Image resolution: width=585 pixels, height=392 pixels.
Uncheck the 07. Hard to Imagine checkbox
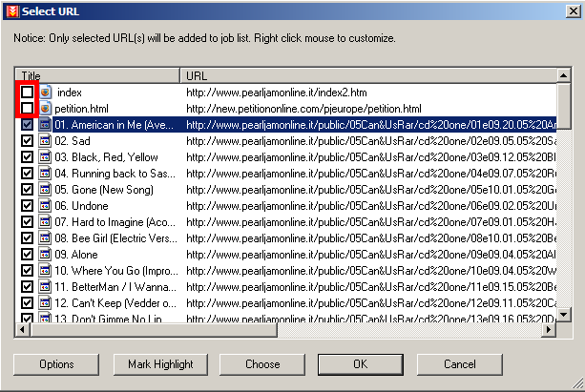pos(28,222)
